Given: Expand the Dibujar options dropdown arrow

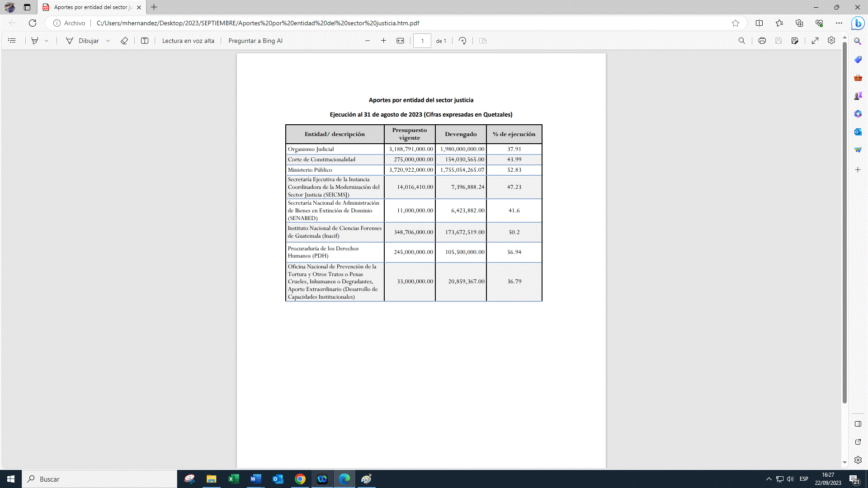Looking at the screenshot, I should click(x=108, y=41).
